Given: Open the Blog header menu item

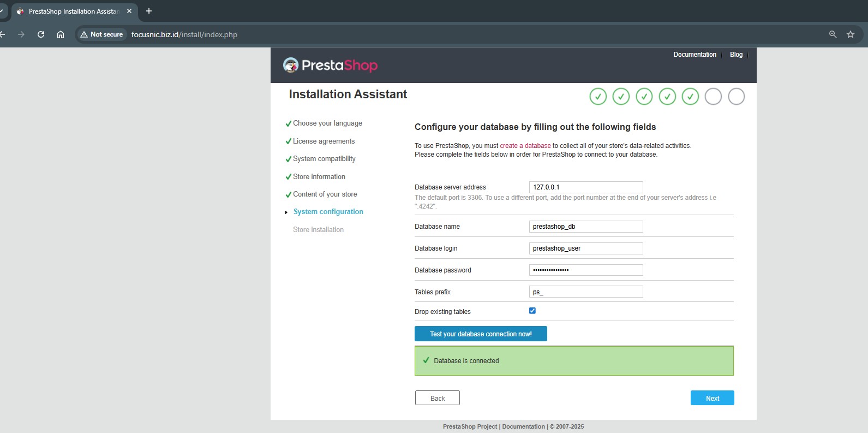Looking at the screenshot, I should [736, 55].
